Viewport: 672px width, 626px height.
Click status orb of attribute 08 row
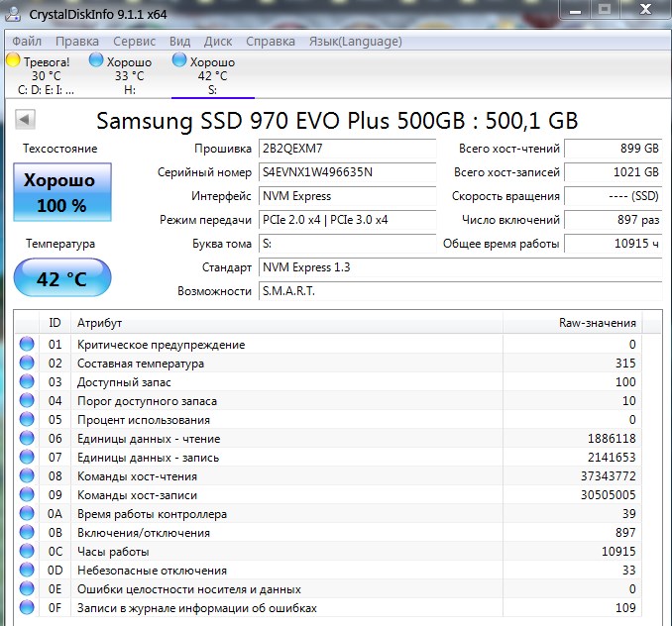point(27,475)
